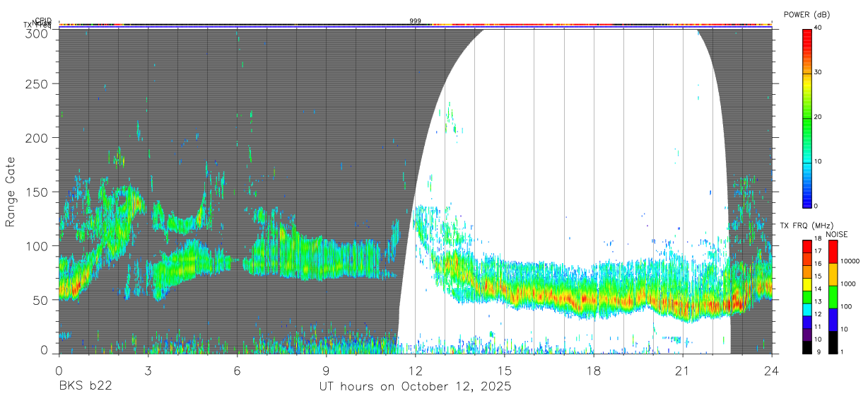Click the 150 tick on Range Gate axis
The height and width of the screenshot is (401, 868).
click(x=37, y=192)
